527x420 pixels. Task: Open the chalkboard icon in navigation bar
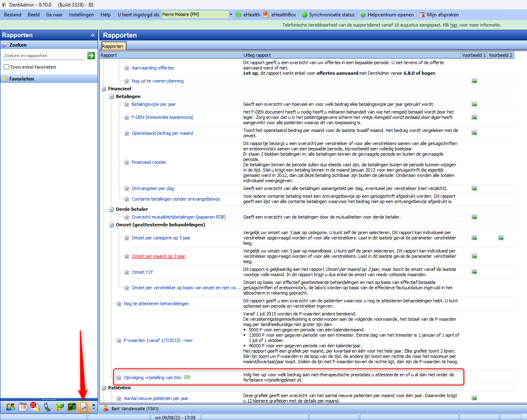72,407
